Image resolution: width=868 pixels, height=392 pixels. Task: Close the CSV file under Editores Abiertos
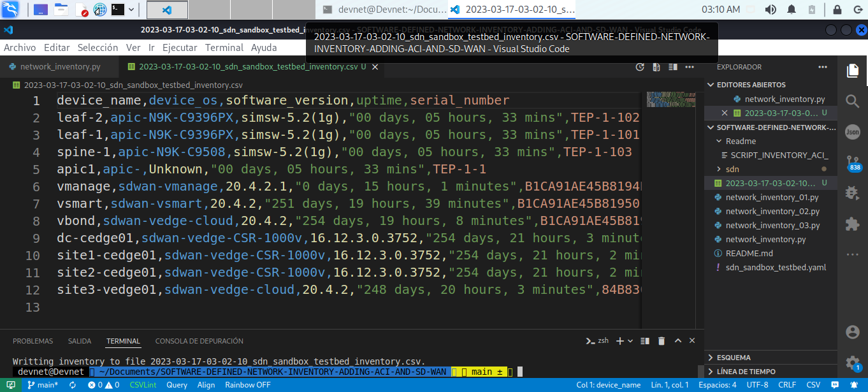(x=724, y=113)
